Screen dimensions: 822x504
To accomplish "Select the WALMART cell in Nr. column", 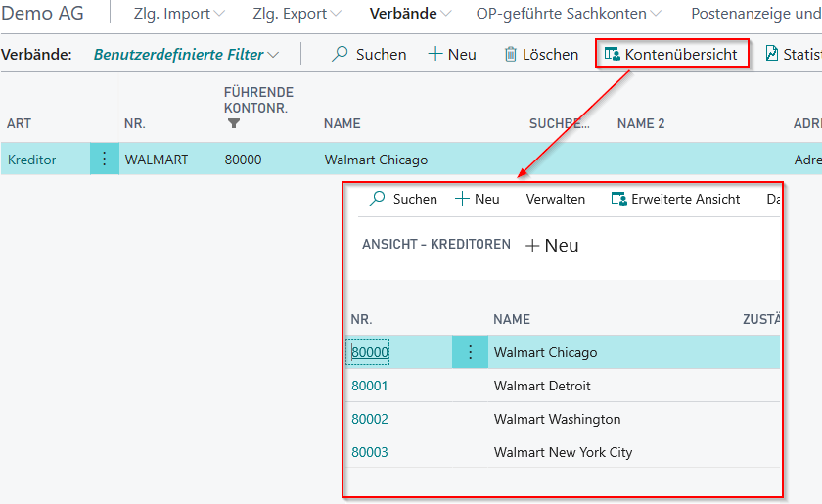I will pos(157,160).
